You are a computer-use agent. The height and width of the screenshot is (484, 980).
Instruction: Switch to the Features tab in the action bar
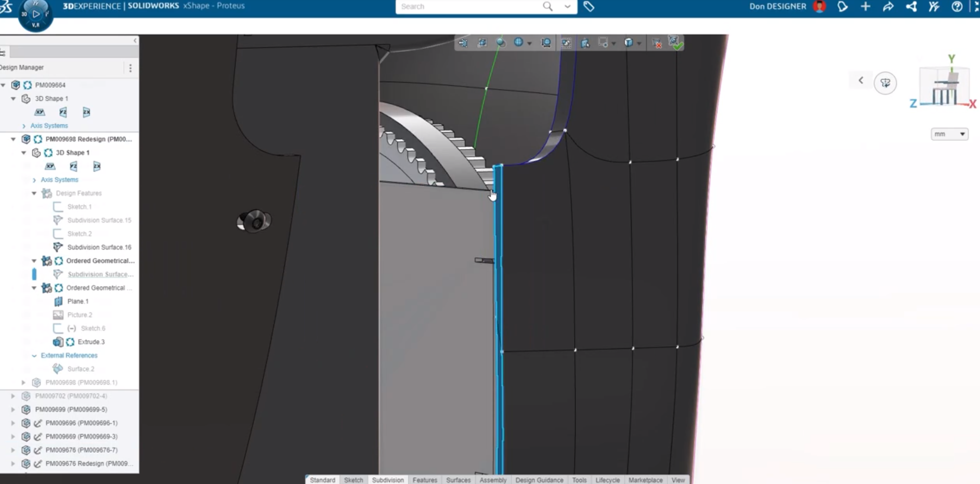coord(425,480)
